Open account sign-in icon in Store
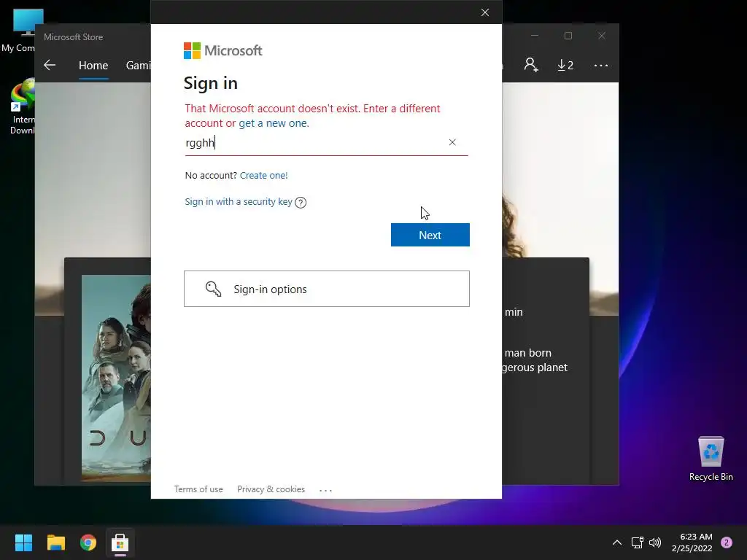Viewport: 747px width, 560px height. pyautogui.click(x=531, y=65)
